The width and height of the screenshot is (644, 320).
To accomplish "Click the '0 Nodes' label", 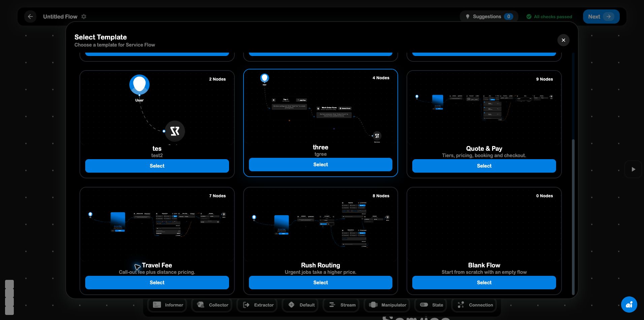I will (545, 196).
